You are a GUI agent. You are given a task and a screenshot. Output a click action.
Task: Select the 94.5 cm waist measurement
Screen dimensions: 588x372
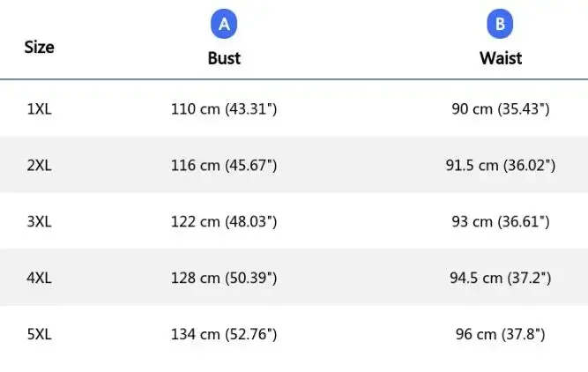click(x=500, y=278)
